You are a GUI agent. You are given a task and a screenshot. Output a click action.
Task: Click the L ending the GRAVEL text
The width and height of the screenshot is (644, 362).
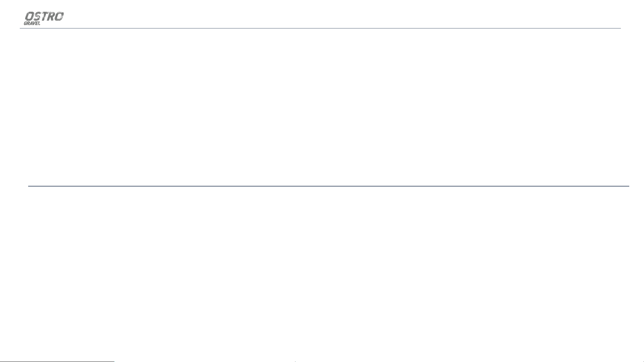pyautogui.click(x=39, y=23)
